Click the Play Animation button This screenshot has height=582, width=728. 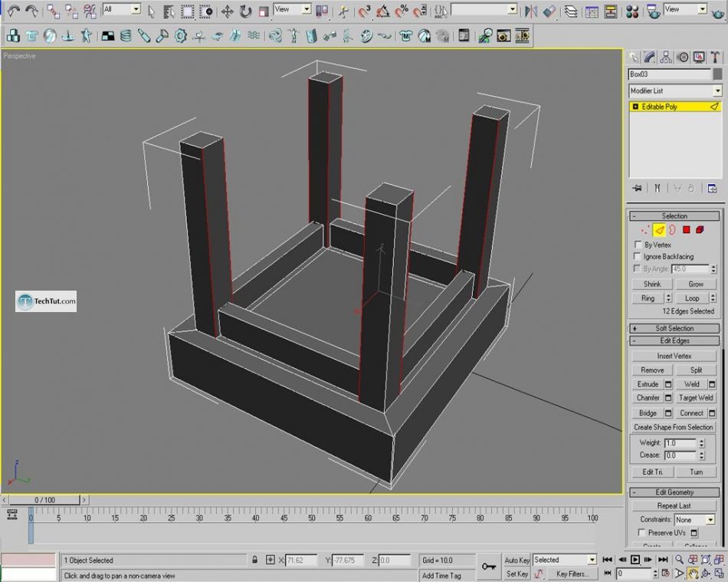(635, 560)
